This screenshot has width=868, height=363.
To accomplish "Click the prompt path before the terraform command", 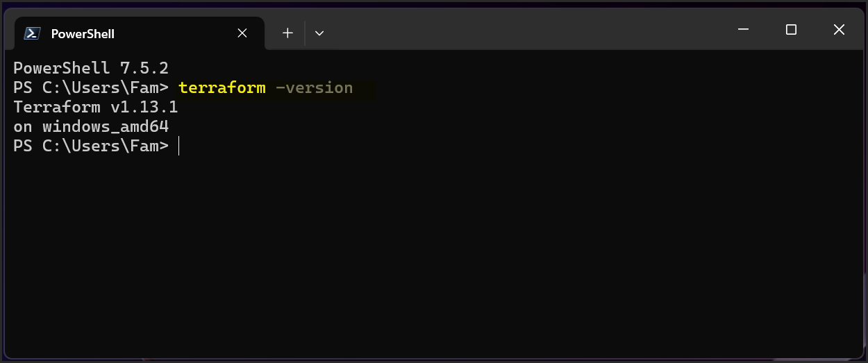I will 91,88.
